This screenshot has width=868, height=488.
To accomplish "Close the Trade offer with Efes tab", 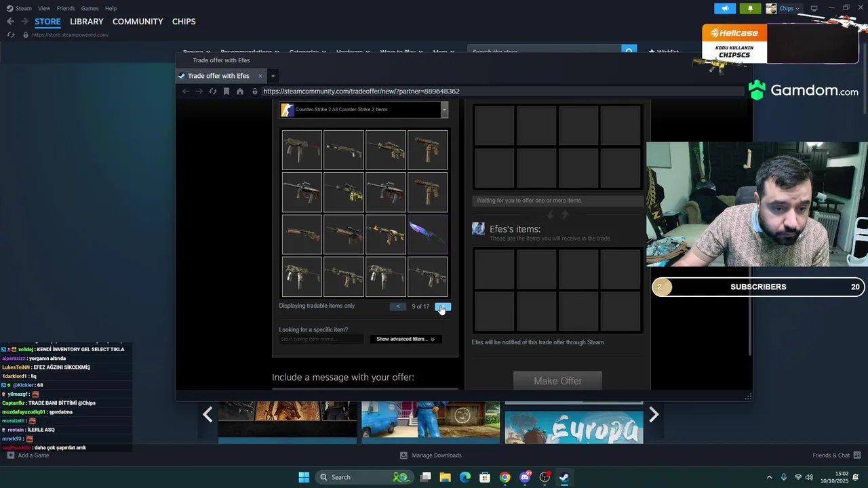I will (x=260, y=76).
